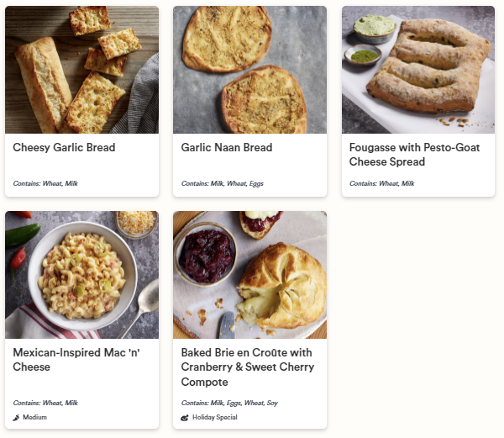Screen dimensions: 504x438
Task: Click the Holiday Special label text
Action: (214, 417)
